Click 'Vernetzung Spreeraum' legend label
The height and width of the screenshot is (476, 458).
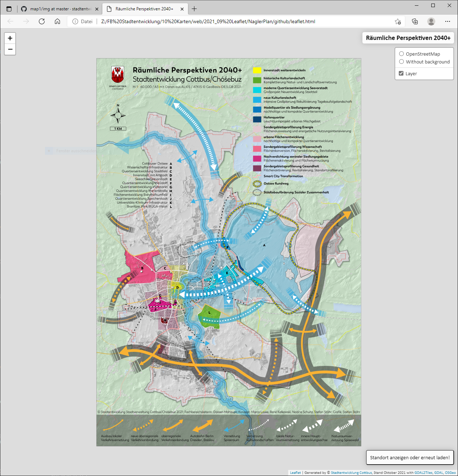click(232, 438)
